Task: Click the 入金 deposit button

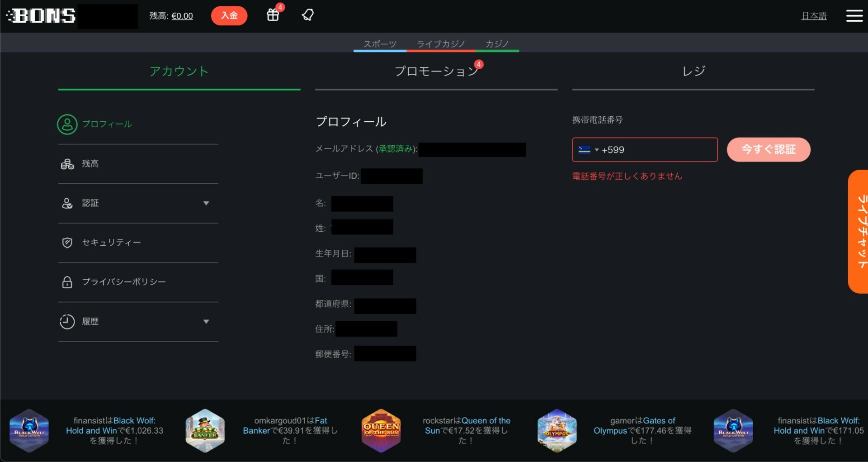Action: coord(229,16)
